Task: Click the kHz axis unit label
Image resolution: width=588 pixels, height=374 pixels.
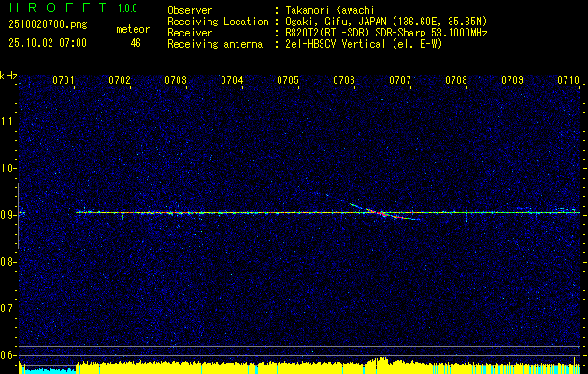Action: point(8,76)
